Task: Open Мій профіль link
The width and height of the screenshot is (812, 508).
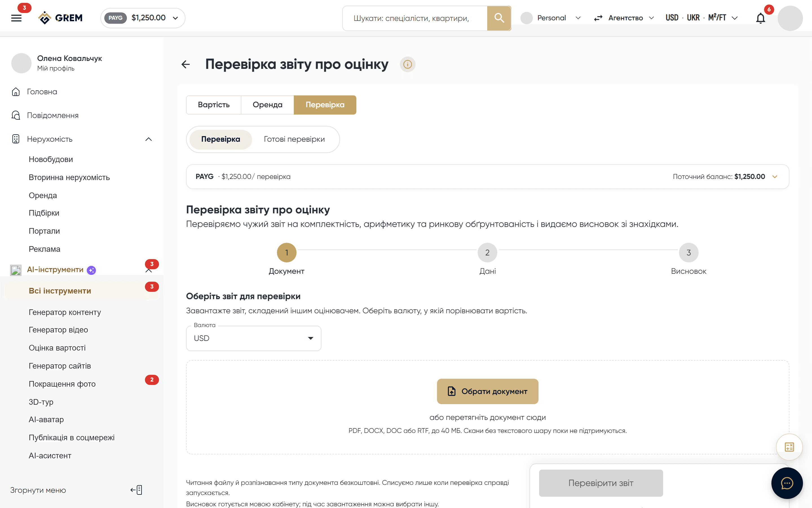Action: (x=56, y=69)
